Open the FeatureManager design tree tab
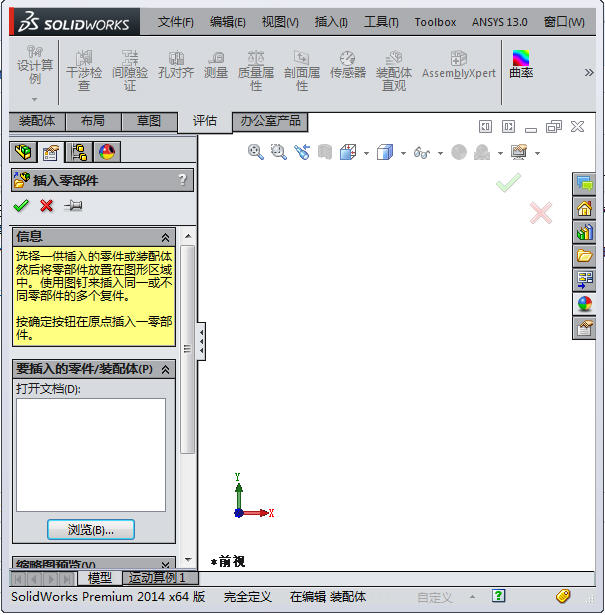The width and height of the screenshot is (605, 615). [22, 152]
